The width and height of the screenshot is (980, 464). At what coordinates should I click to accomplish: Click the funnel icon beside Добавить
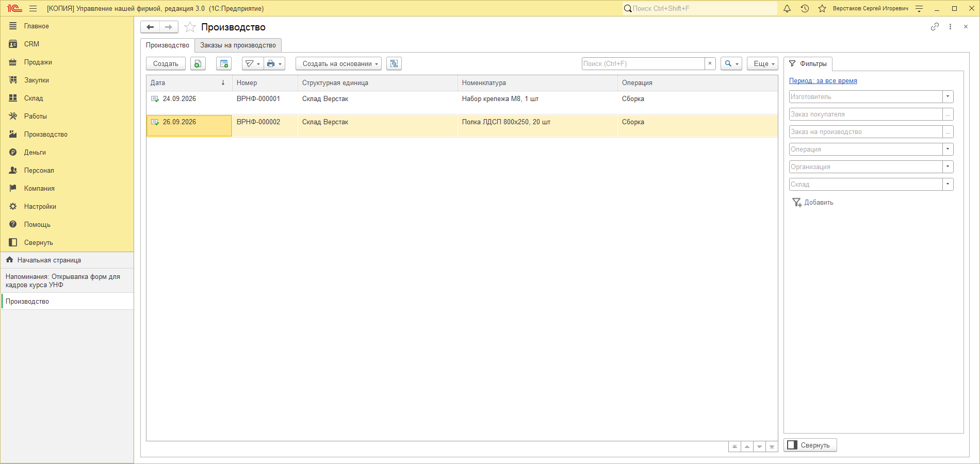click(797, 203)
